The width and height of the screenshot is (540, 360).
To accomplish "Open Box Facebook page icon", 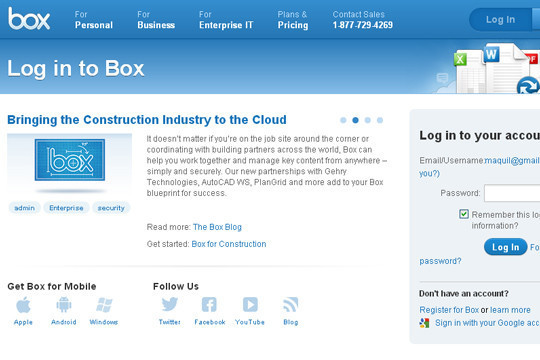I will (x=209, y=305).
